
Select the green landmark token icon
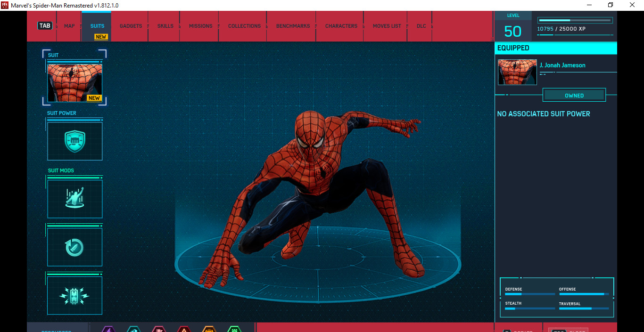tap(233, 329)
